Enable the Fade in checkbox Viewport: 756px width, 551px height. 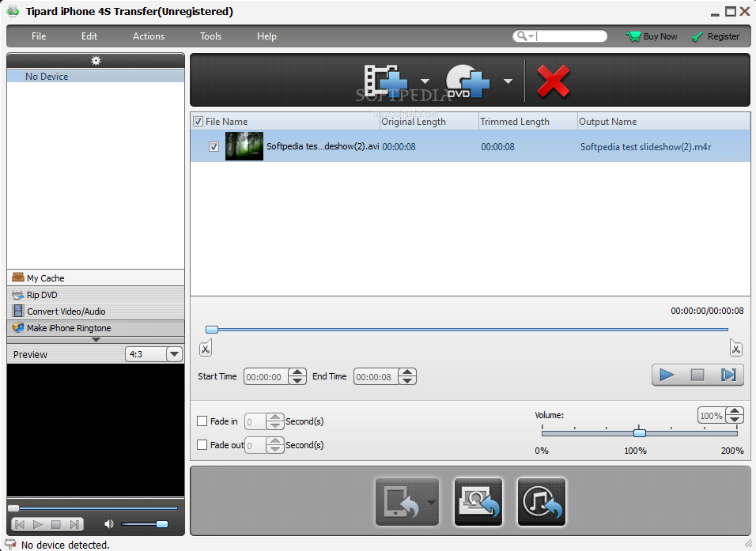[x=202, y=421]
